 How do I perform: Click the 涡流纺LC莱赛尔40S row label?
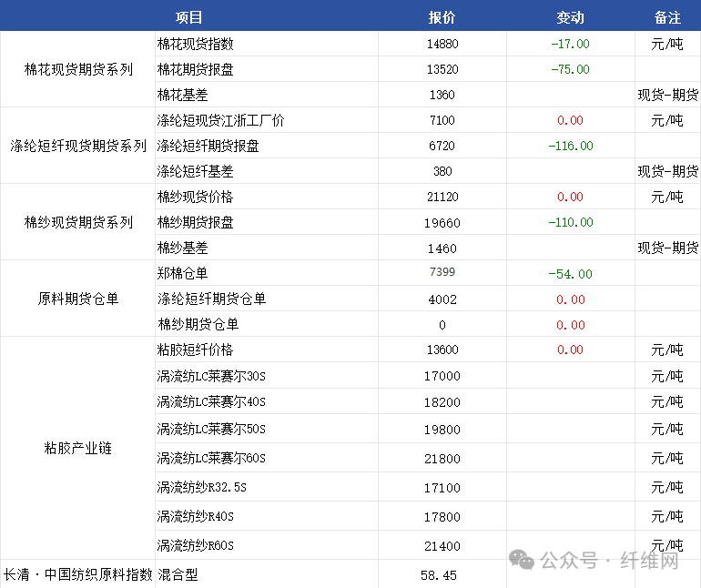211,401
